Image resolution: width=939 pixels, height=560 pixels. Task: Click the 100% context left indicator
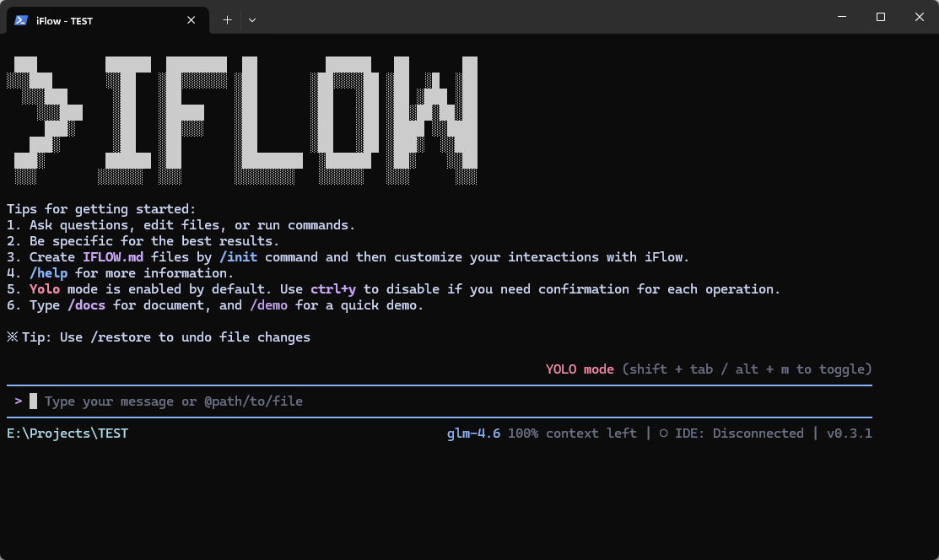click(572, 433)
